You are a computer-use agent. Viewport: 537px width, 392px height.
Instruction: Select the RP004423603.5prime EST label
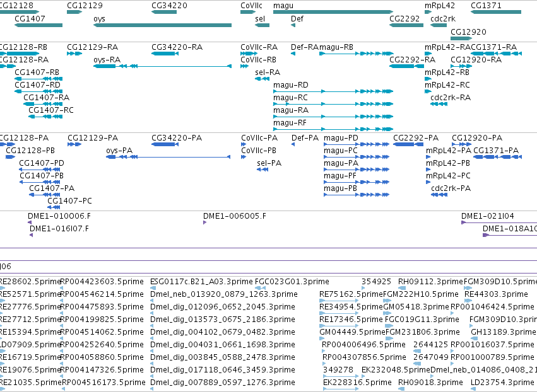click(102, 282)
